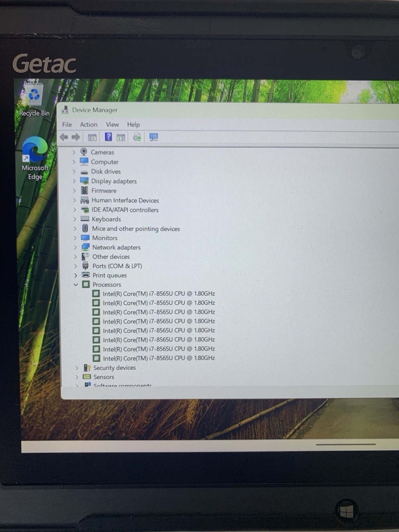
Task: Click the Other devices question-mark icon
Action: pos(85,256)
